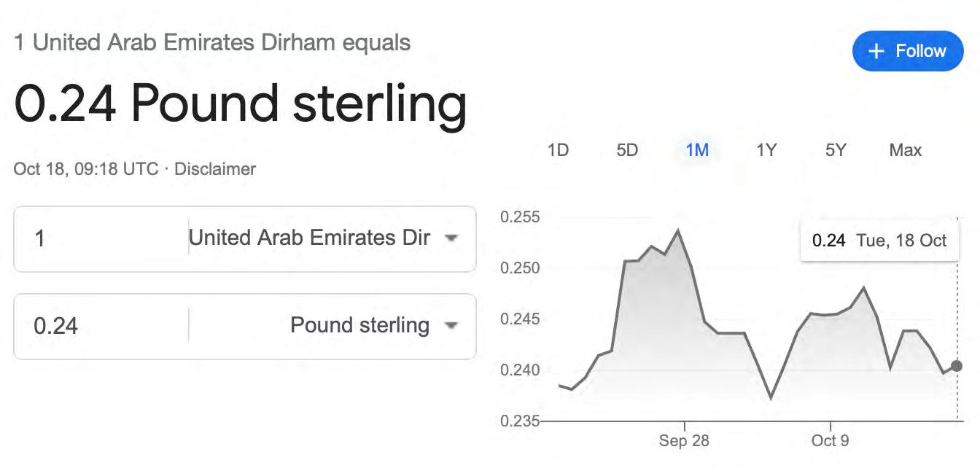Screen dimensions: 980x468
Task: Select the 1M time range
Action: (697, 150)
